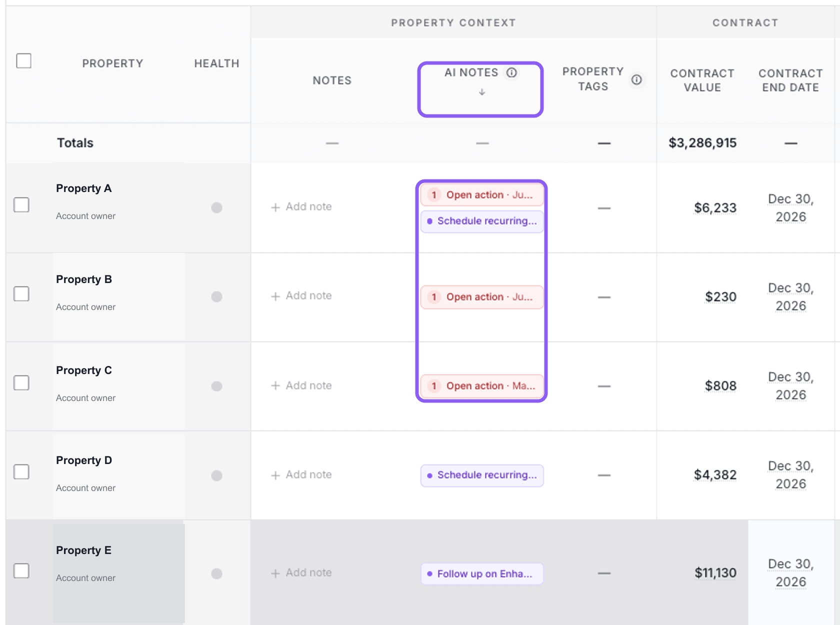Click Property B's Dec 30, 2026 end date
The height and width of the screenshot is (625, 840).
790,297
